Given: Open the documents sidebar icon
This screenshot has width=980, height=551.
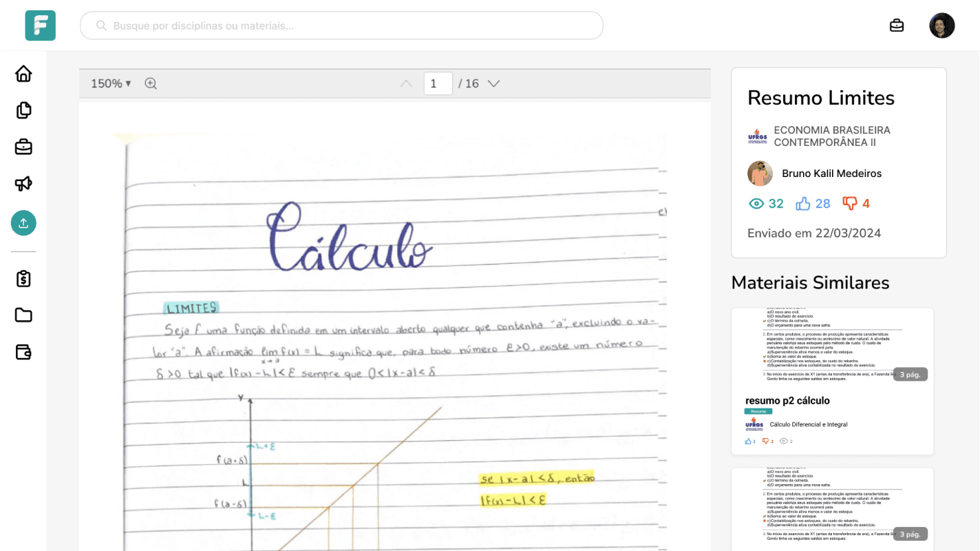Looking at the screenshot, I should 23,110.
